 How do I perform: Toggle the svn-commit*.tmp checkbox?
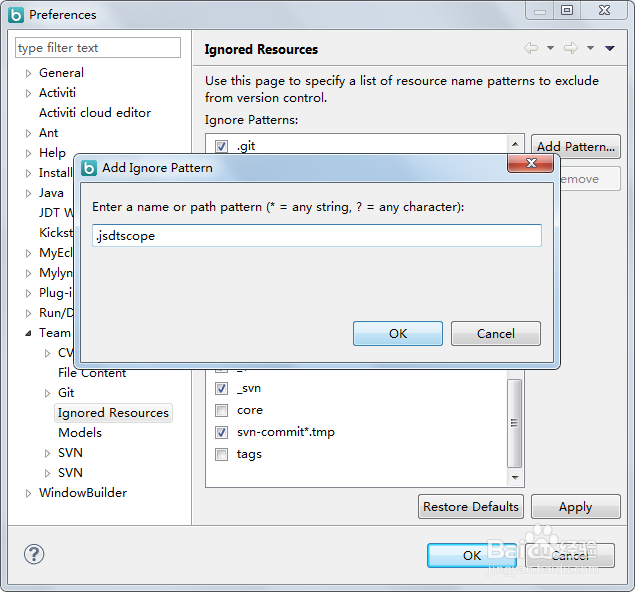pos(221,432)
